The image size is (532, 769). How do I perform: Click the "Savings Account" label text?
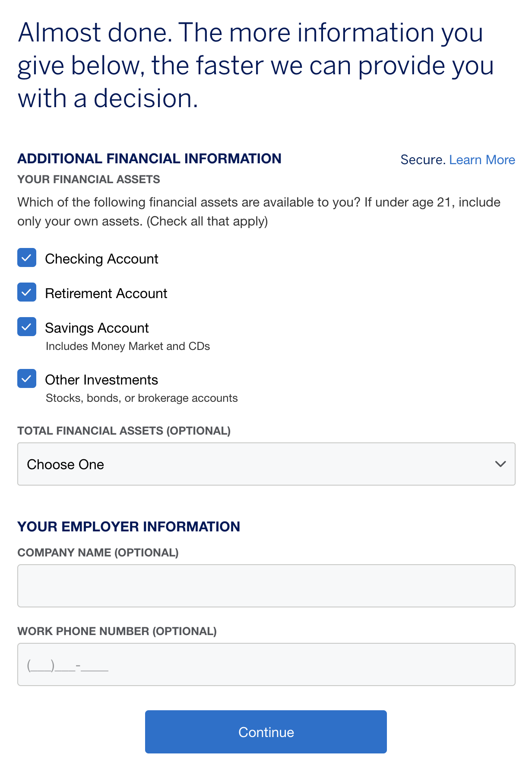pyautogui.click(x=97, y=328)
